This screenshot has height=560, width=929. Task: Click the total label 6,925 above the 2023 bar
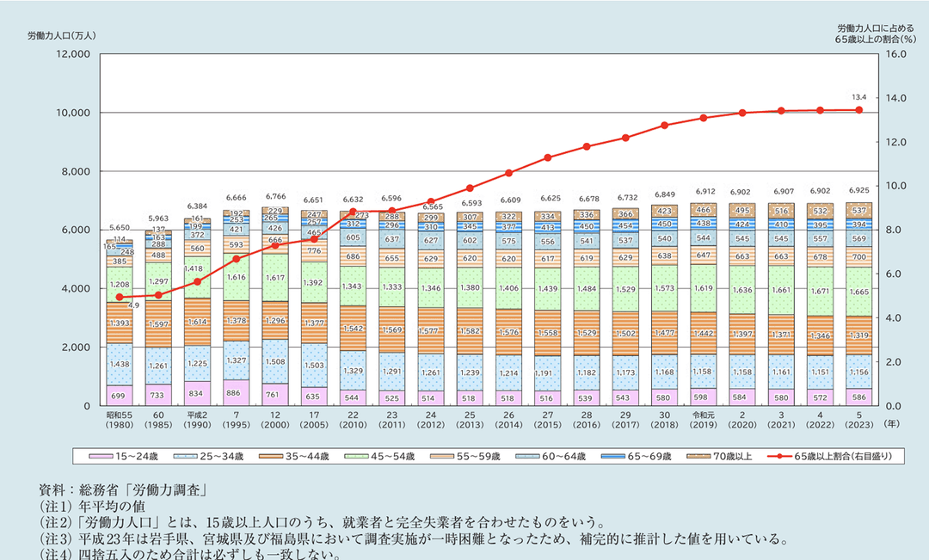click(x=858, y=188)
